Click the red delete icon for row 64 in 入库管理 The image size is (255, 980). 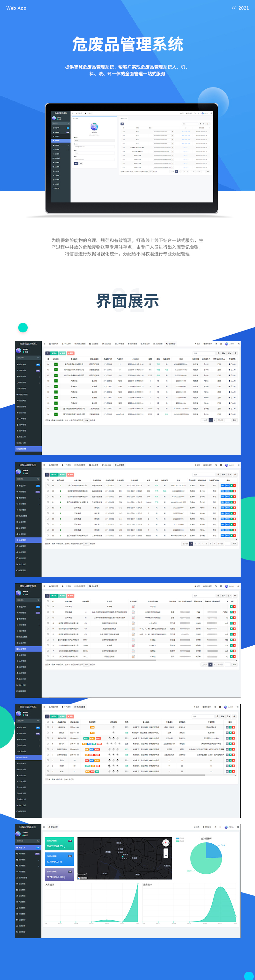tap(235, 485)
